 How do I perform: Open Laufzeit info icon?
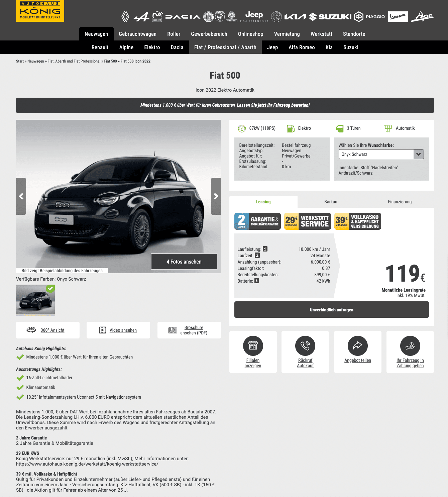pos(257,255)
